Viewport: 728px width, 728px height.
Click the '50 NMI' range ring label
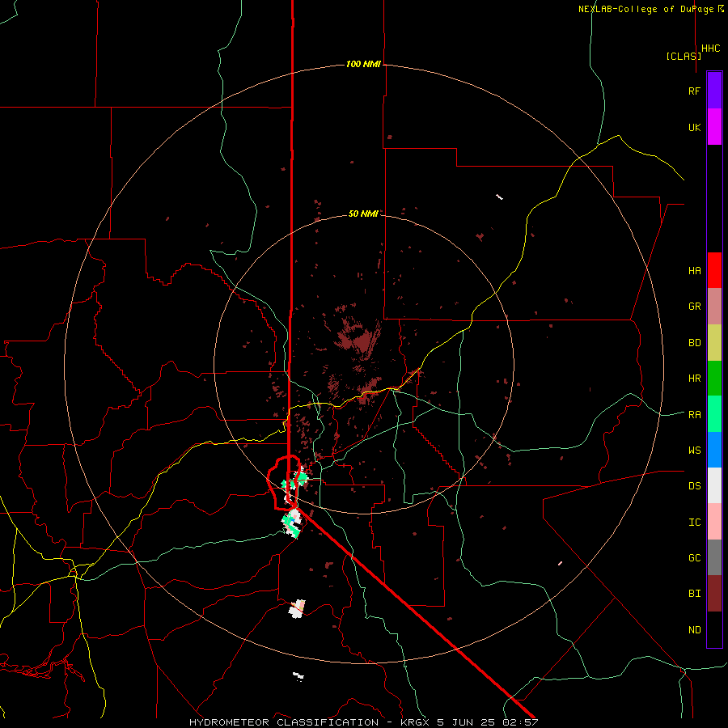pyautogui.click(x=363, y=214)
